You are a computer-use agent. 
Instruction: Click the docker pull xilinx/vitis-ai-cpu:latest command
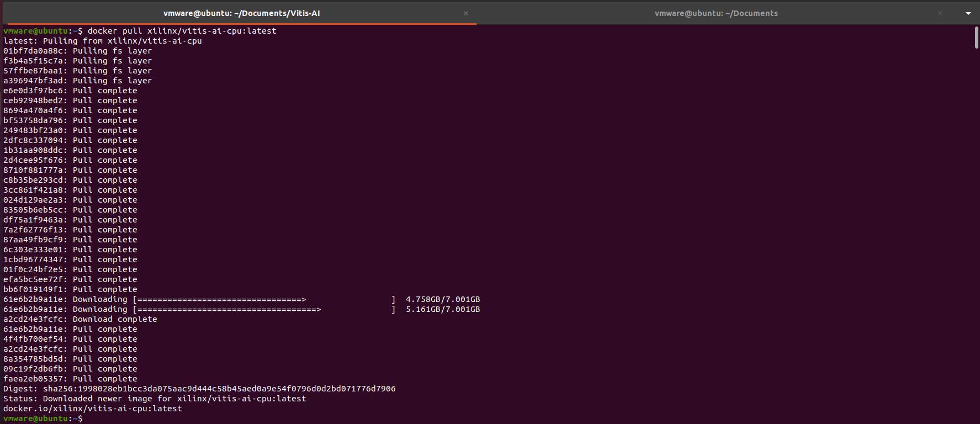(182, 31)
